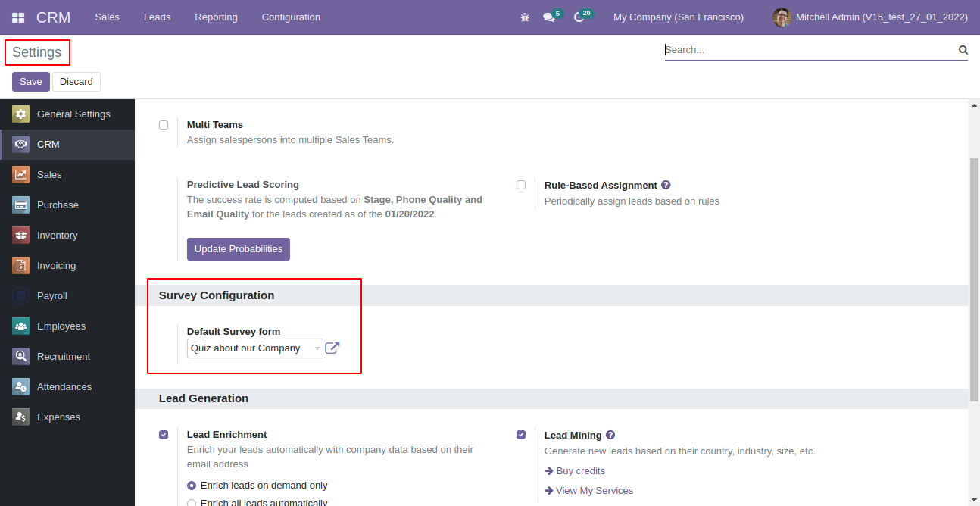Click the Purchase card icon in sidebar

tap(21, 205)
